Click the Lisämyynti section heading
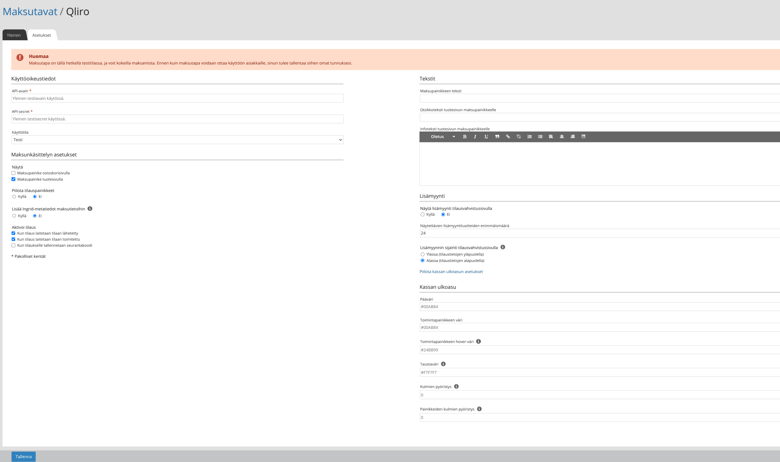The height and width of the screenshot is (462, 780). pyautogui.click(x=432, y=196)
